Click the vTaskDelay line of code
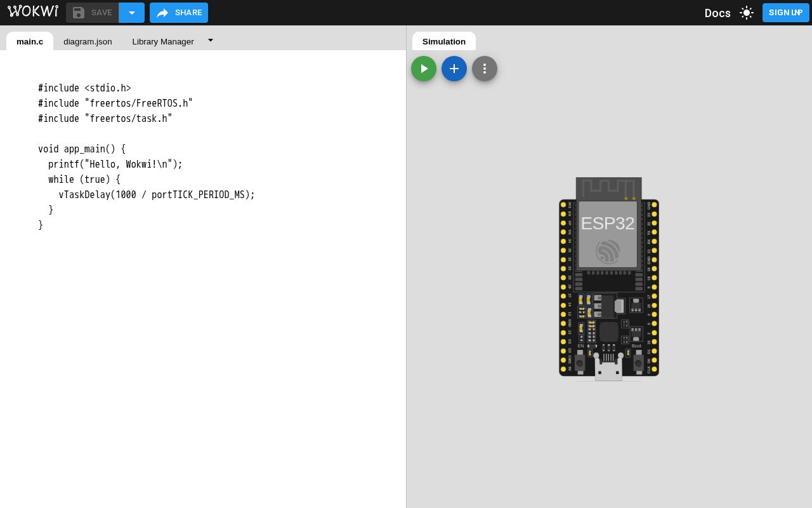The image size is (812, 508). pos(157,195)
